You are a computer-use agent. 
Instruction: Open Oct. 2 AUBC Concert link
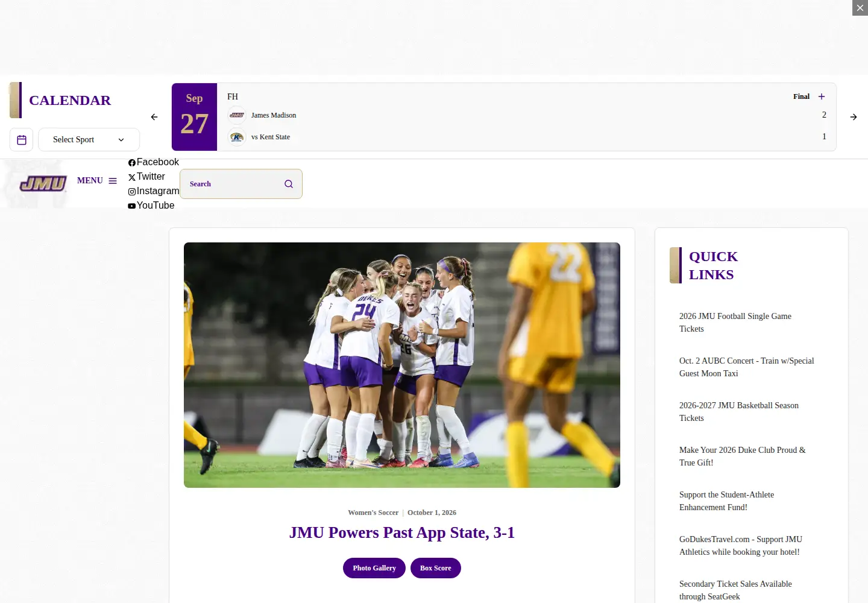pyautogui.click(x=747, y=367)
